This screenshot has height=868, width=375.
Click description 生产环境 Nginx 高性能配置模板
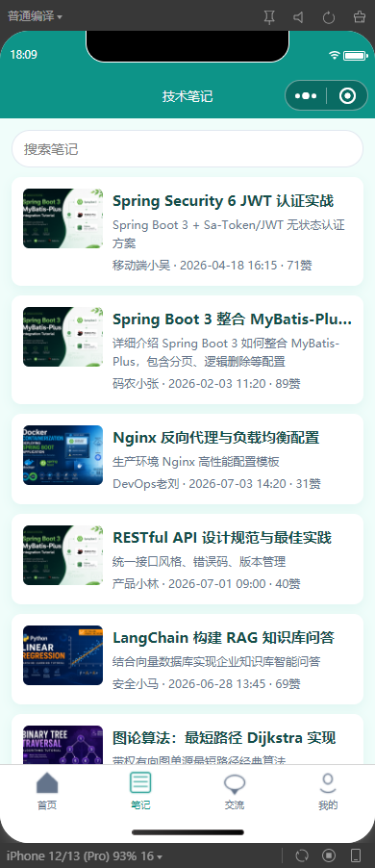coord(196,462)
